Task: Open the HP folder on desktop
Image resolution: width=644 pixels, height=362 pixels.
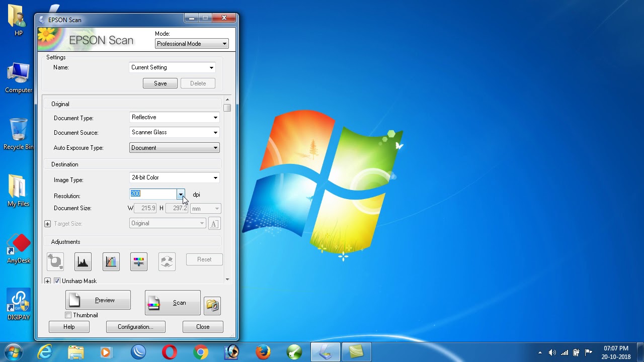Action: coord(18,20)
